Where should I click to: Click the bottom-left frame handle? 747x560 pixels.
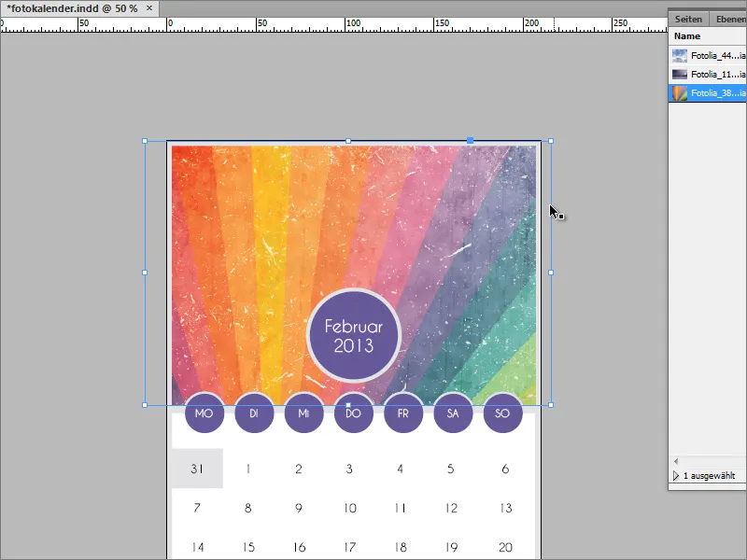[x=145, y=405]
